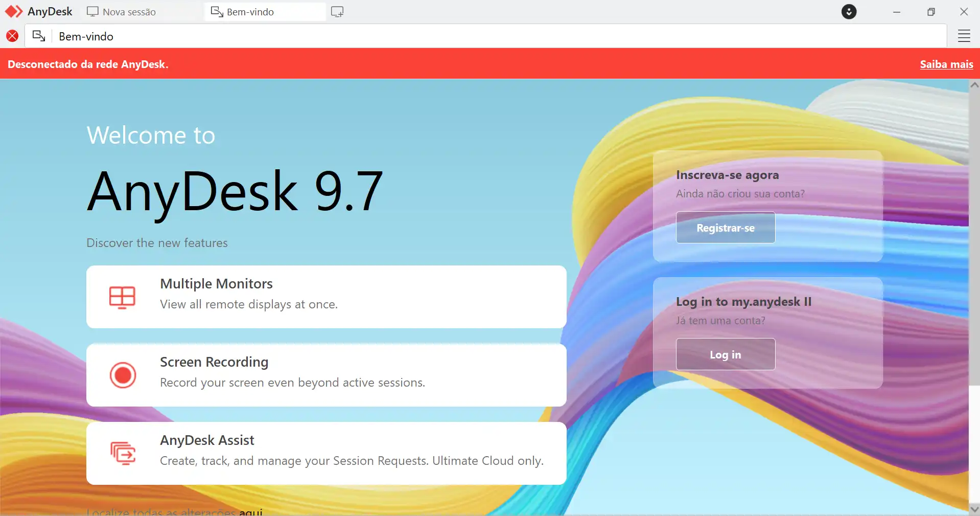Click 'View all remote displays at once.' text
The width and height of the screenshot is (980, 516).
[249, 304]
